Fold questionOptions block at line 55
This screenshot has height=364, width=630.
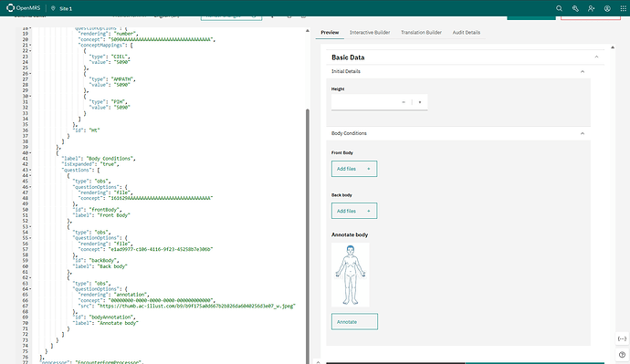[x=30, y=238]
